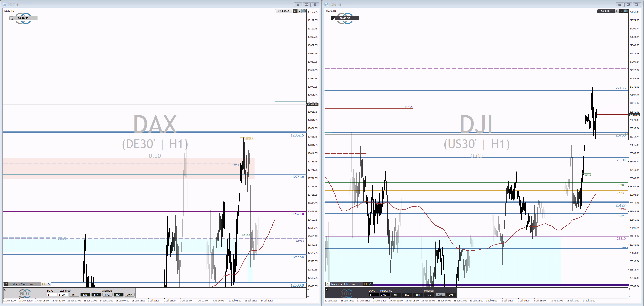The image size is (644, 306).
Task: Close the US30',H1 chart window
Action: tap(637, 5)
